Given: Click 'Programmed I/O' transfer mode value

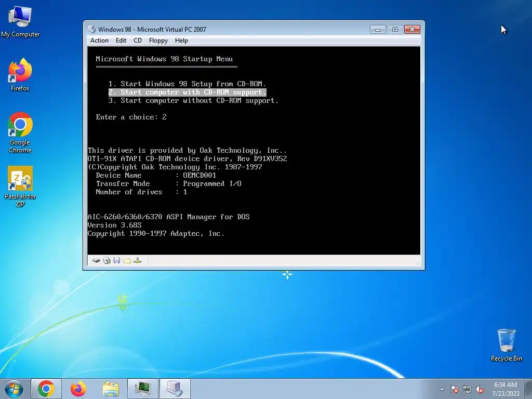Looking at the screenshot, I should pos(212,183).
